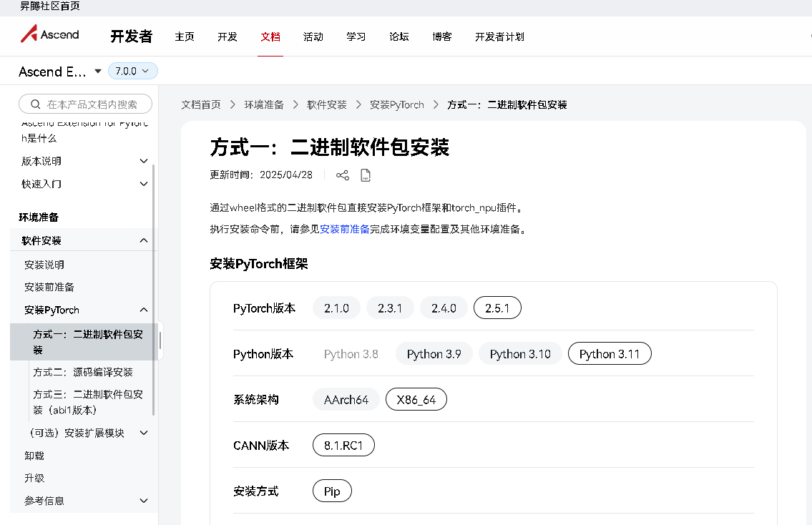Click 开发者 site title

tap(132, 36)
